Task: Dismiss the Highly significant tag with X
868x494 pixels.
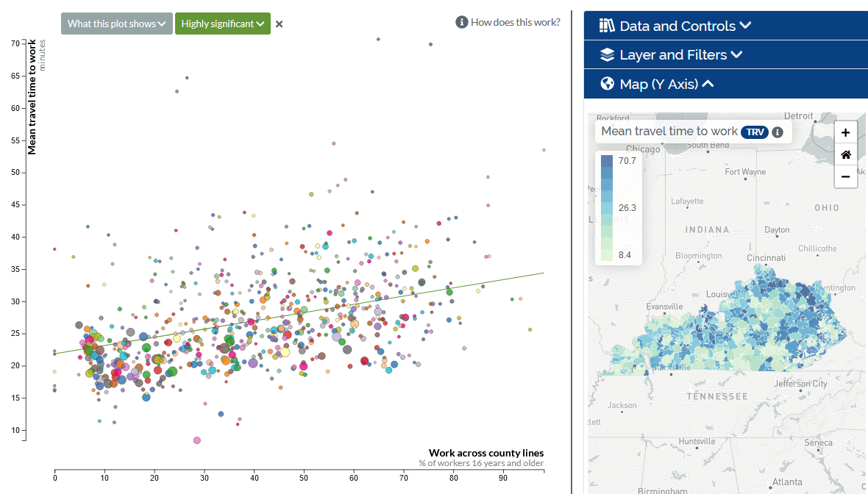Action: pos(279,24)
